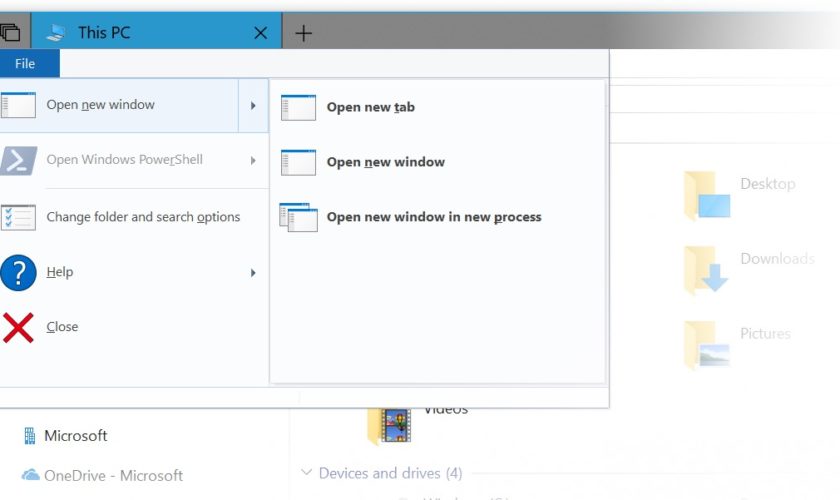Screen dimensions: 840x500
Task: Choose Open new window in the submenu
Action: [x=386, y=162]
